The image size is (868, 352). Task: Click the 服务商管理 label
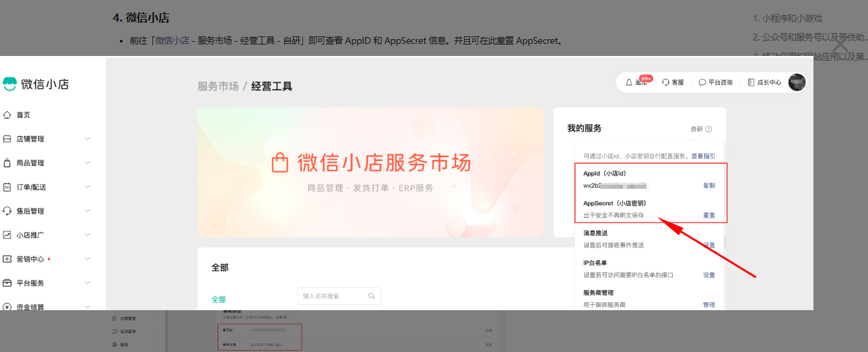[599, 293]
